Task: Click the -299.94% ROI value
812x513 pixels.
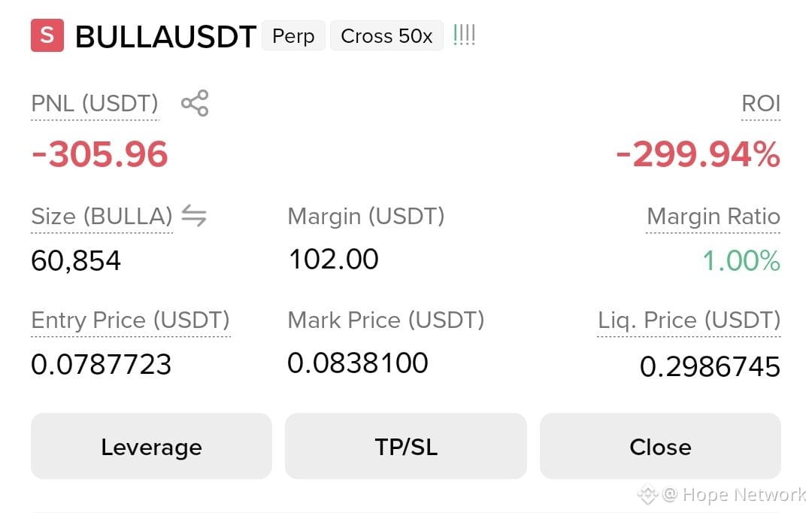Action: (x=698, y=154)
